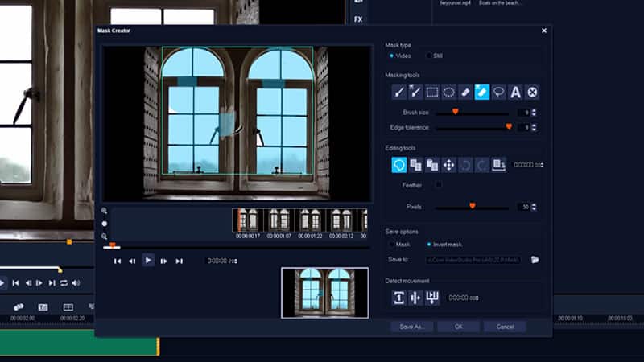Adjust Edge tolerance value stepper
The width and height of the screenshot is (644, 362).
535,127
